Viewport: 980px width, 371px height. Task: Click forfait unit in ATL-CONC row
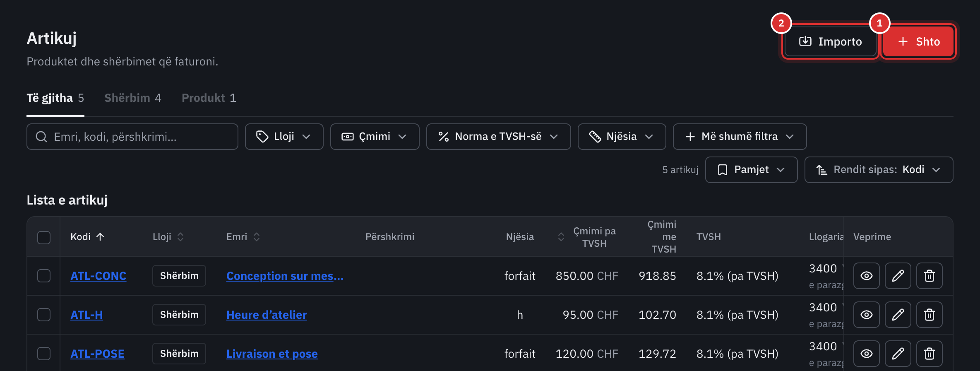(520, 276)
